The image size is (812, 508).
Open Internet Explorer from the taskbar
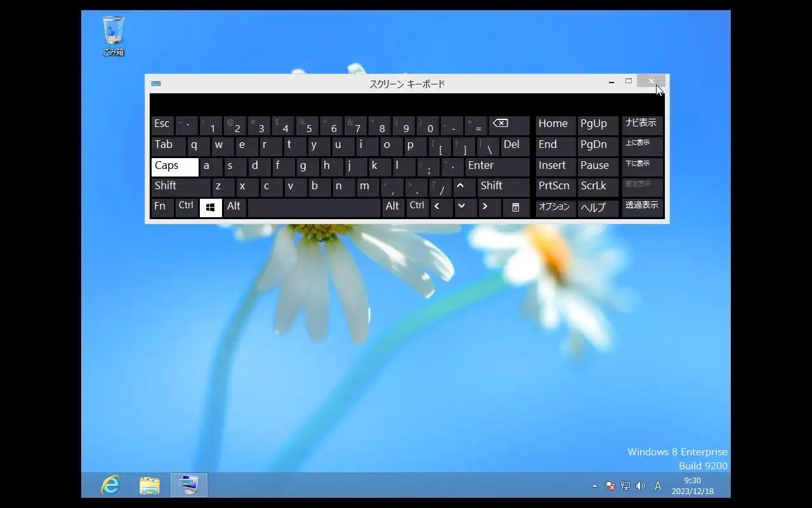[110, 485]
